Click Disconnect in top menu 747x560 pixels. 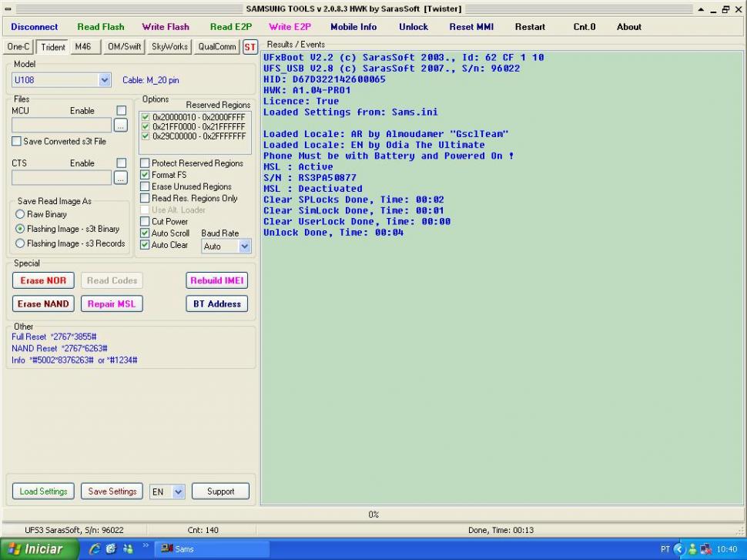35,27
